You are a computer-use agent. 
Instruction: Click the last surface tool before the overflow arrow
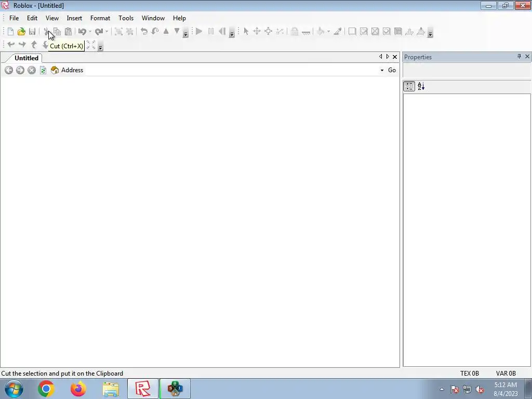[421, 32]
